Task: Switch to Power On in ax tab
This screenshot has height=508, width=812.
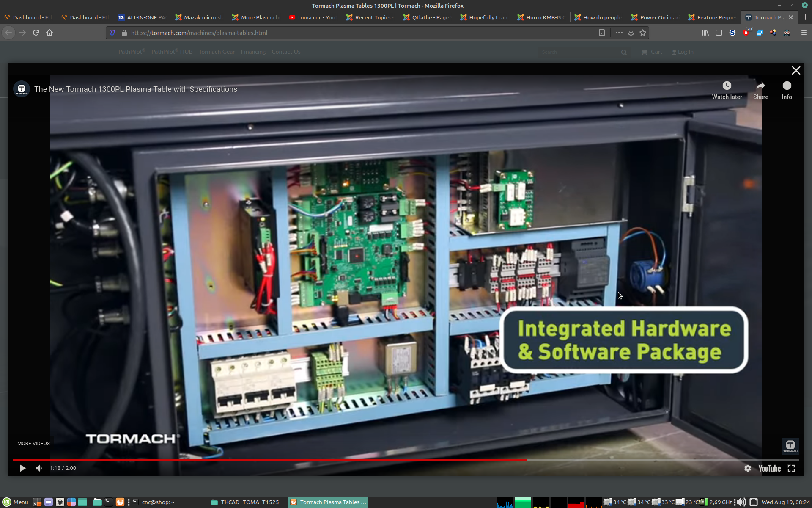Action: pyautogui.click(x=655, y=17)
